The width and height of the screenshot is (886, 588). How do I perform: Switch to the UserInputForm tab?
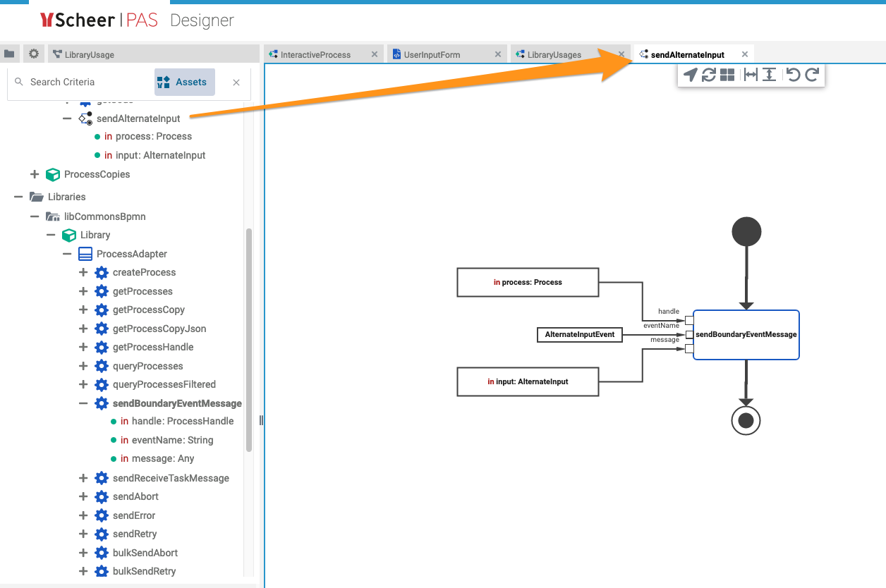pos(432,54)
